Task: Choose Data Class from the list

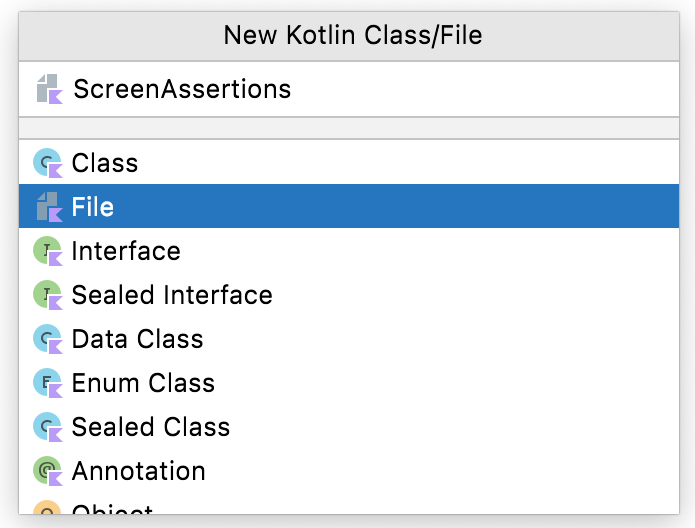Action: 137,339
